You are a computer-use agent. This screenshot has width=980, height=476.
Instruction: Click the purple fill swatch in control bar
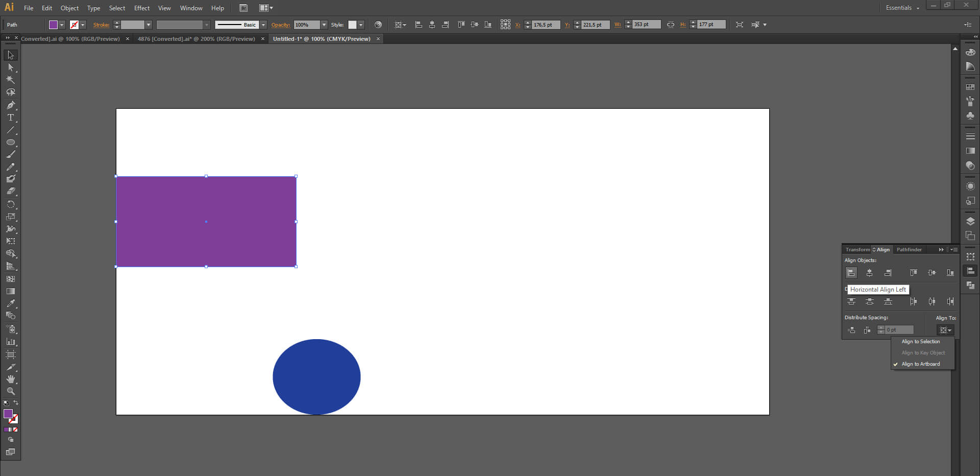53,25
